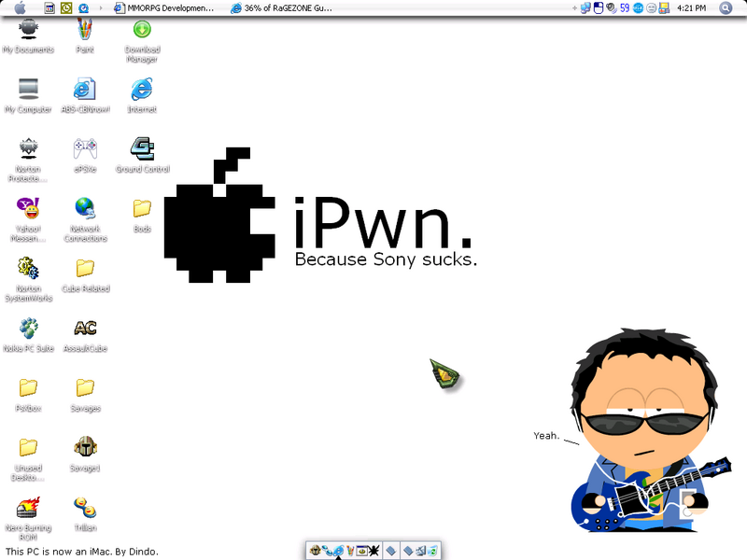This screenshot has width=747, height=560.
Task: Click monitor icon in bottom dock
Action: [x=421, y=552]
